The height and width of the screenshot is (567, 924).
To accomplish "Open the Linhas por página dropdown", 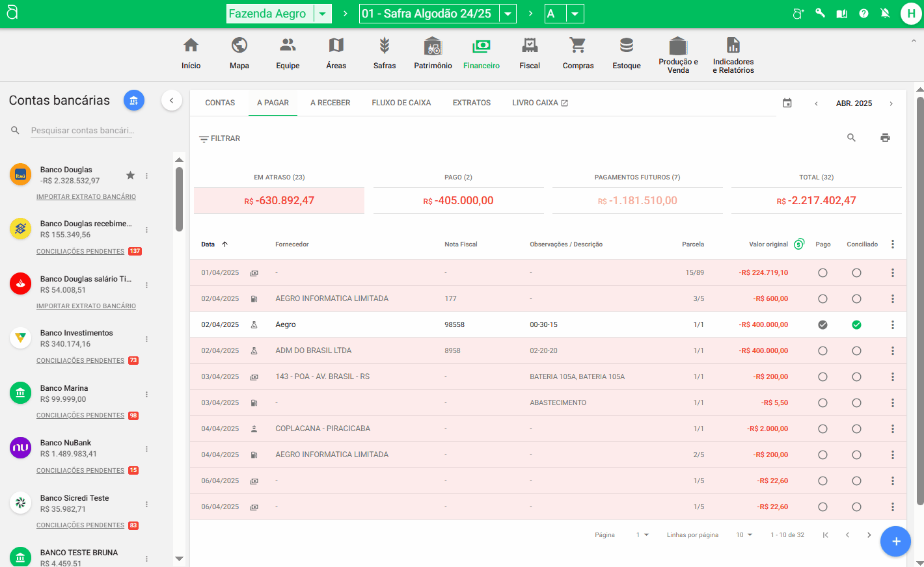I will pyautogui.click(x=744, y=535).
